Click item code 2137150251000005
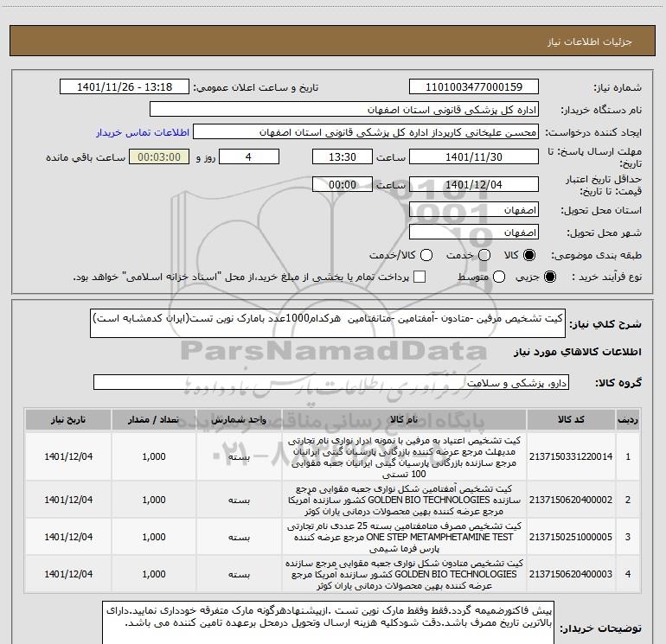 click(x=571, y=537)
